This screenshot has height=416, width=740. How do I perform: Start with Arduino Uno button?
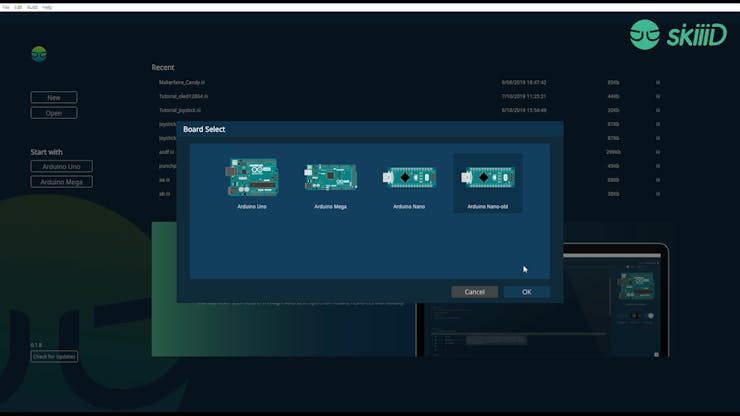[x=61, y=166]
